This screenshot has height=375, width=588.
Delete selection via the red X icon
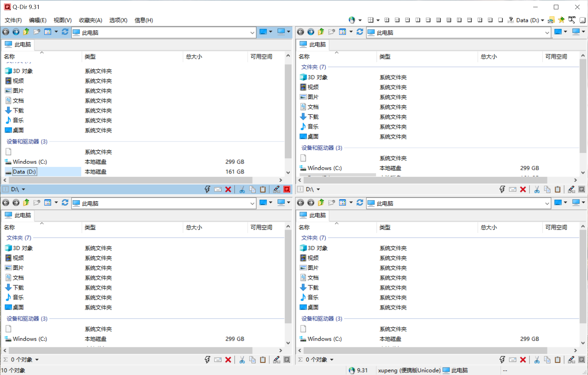pos(228,189)
